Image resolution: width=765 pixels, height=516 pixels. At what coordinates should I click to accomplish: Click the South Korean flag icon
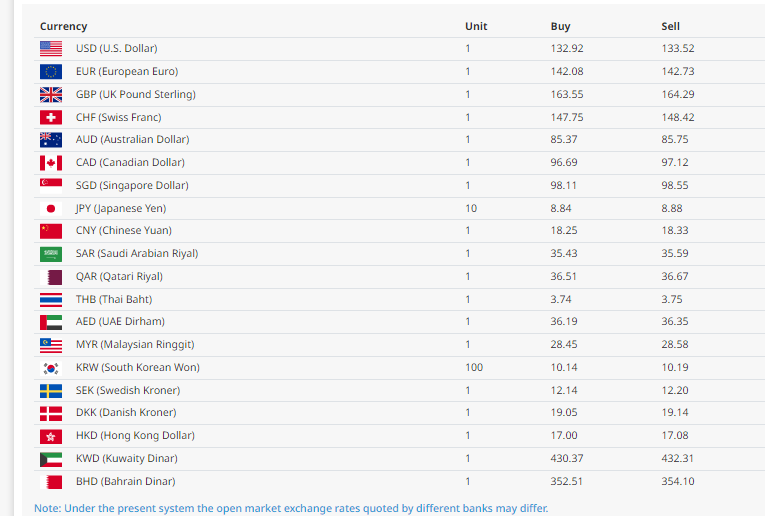tap(51, 367)
